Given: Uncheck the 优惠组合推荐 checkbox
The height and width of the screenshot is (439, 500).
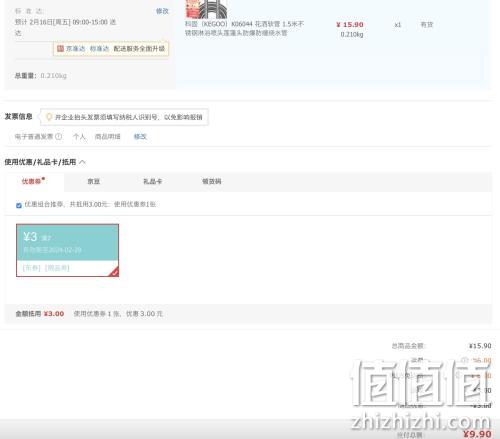Looking at the screenshot, I should (x=19, y=205).
